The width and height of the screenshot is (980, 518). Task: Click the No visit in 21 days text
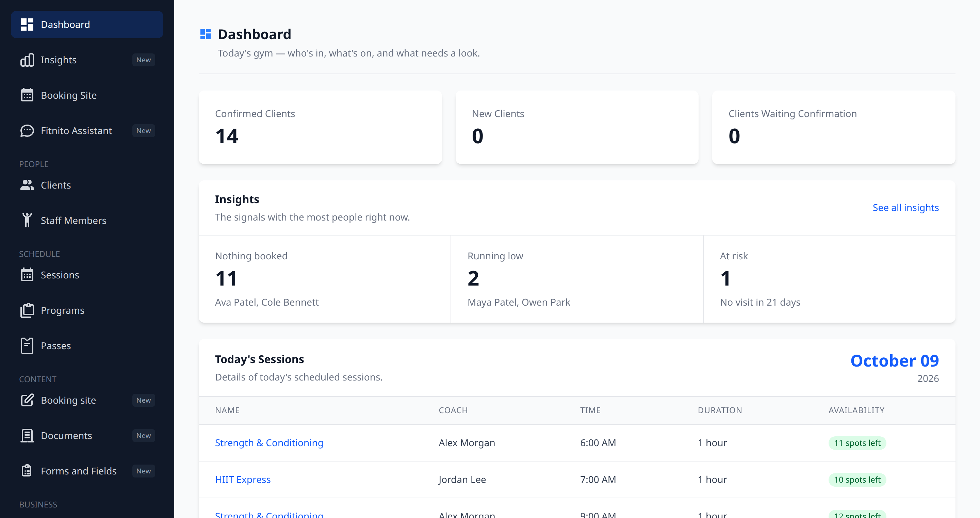pos(760,302)
